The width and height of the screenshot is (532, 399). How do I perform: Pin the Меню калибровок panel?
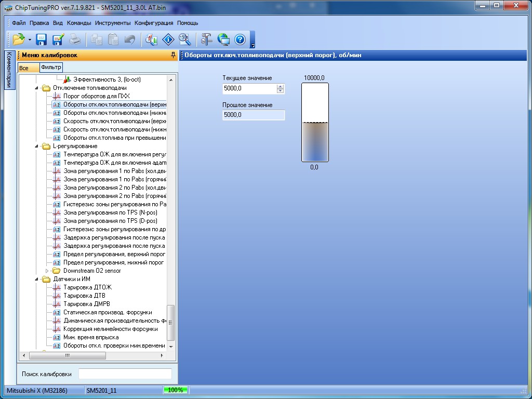pos(173,55)
